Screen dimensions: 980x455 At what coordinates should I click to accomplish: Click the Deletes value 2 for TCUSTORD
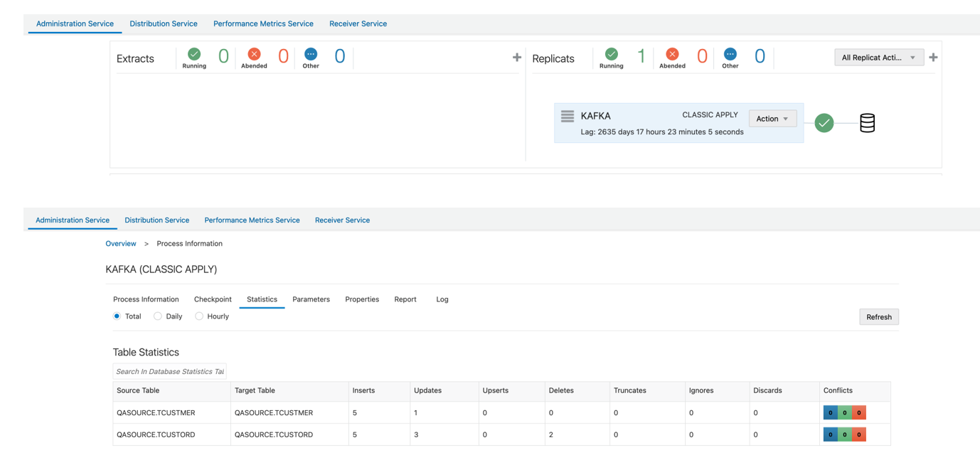(551, 434)
